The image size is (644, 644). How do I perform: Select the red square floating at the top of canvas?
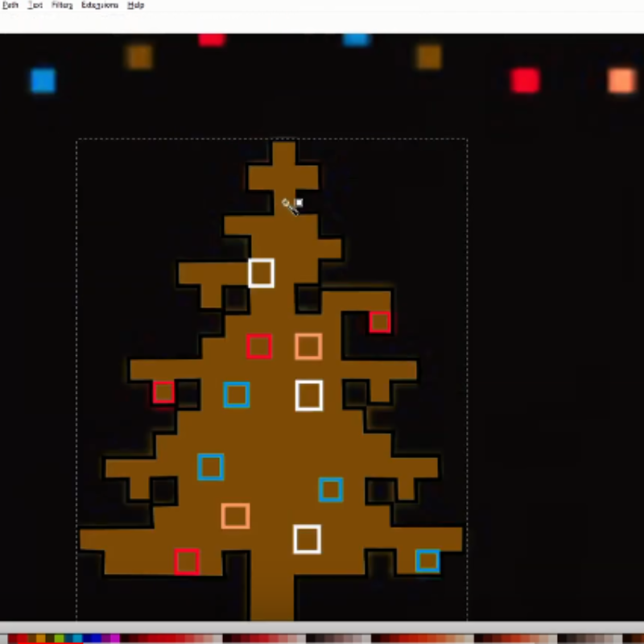coord(211,39)
